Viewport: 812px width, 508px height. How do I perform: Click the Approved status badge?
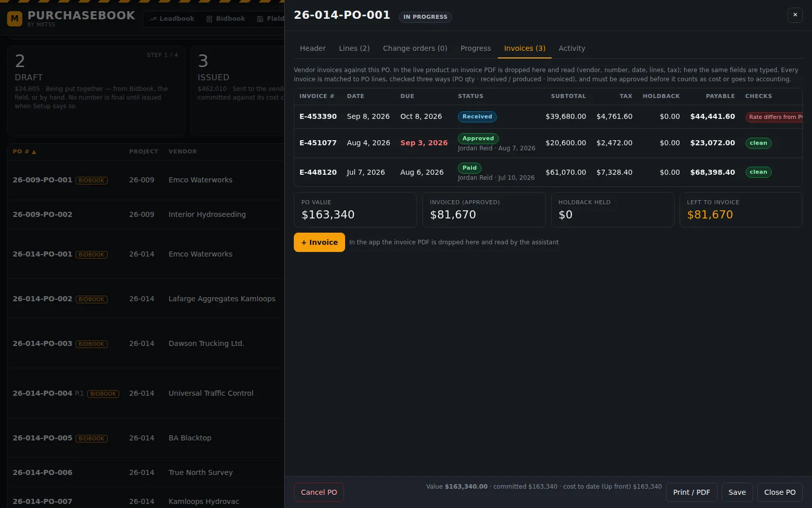(478, 138)
